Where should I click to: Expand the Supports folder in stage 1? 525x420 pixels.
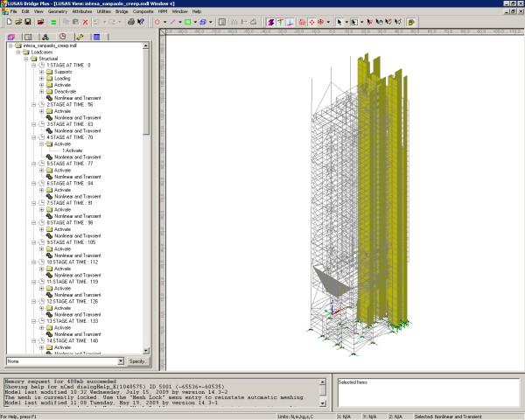(x=40, y=71)
